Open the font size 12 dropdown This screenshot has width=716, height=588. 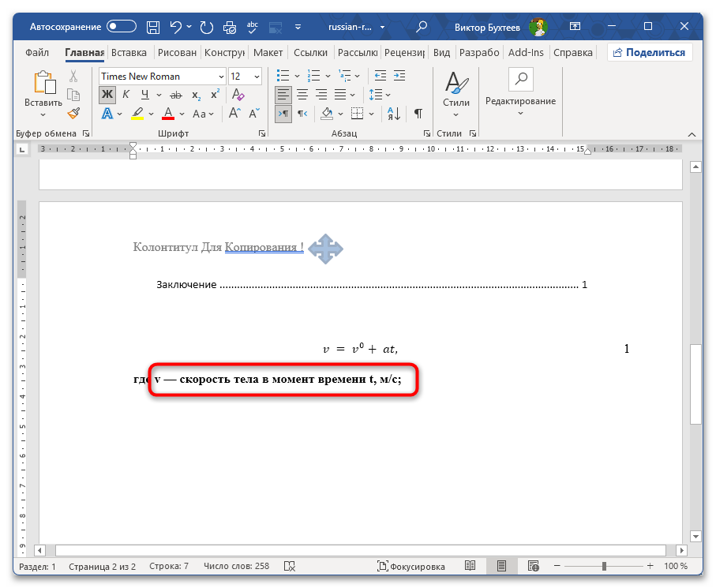coord(257,77)
